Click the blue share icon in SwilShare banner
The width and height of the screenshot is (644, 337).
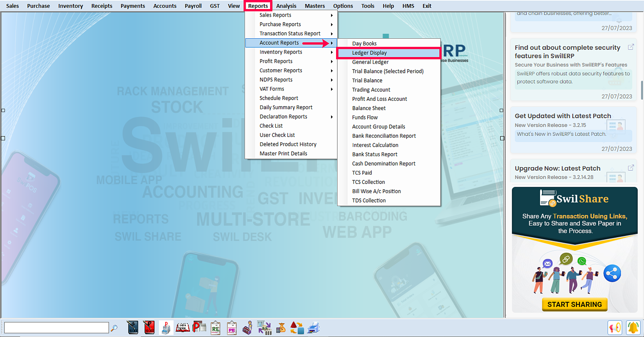612,274
